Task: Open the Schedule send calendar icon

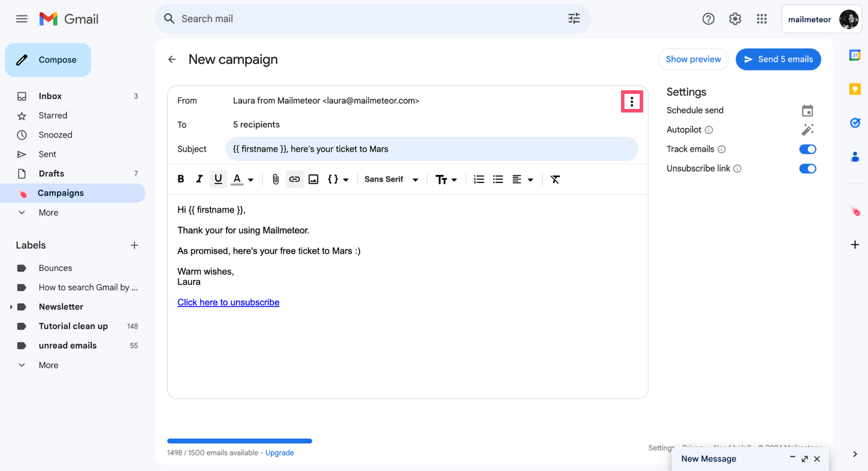Action: click(x=807, y=110)
